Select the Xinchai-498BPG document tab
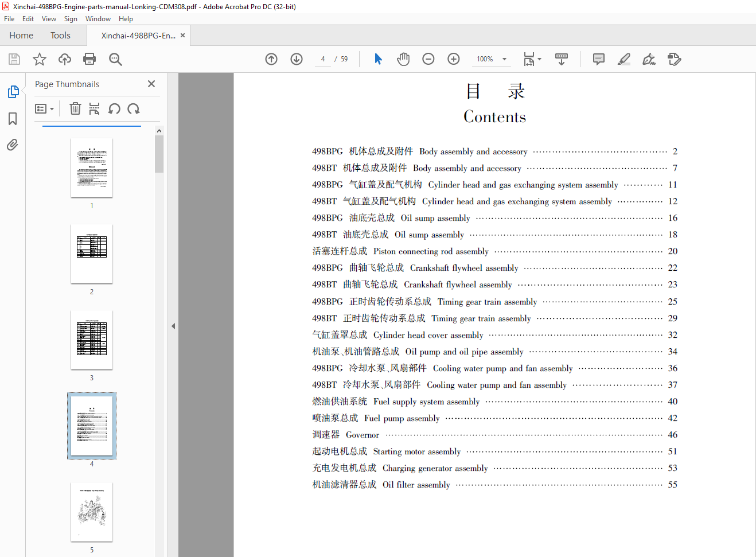Screen dimensions: 756x557 [138, 36]
